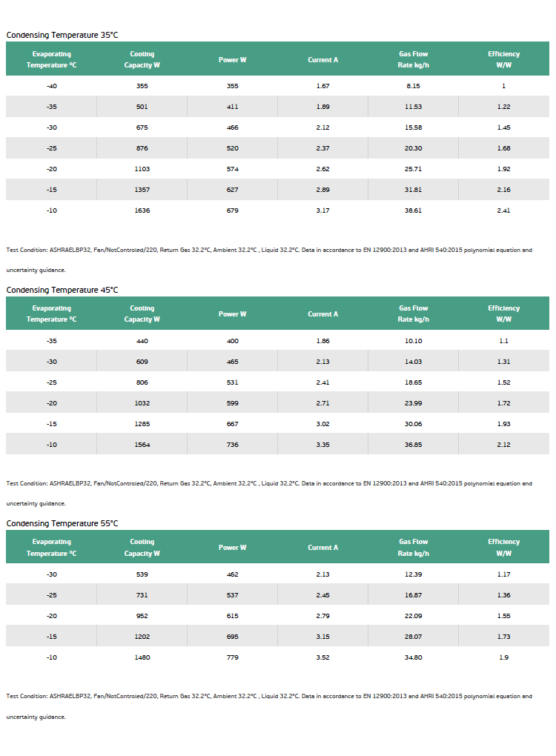Select gas flow value 36.85

pos(413,445)
